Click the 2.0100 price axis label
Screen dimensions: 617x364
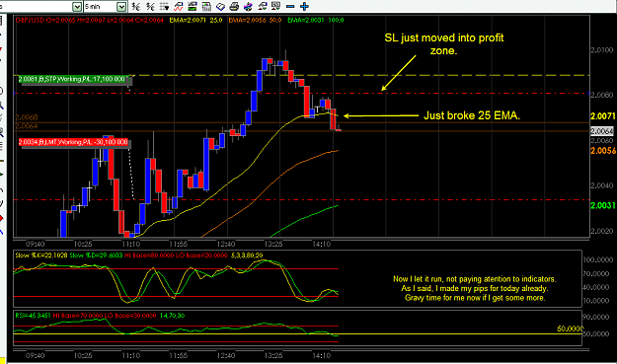(602, 50)
